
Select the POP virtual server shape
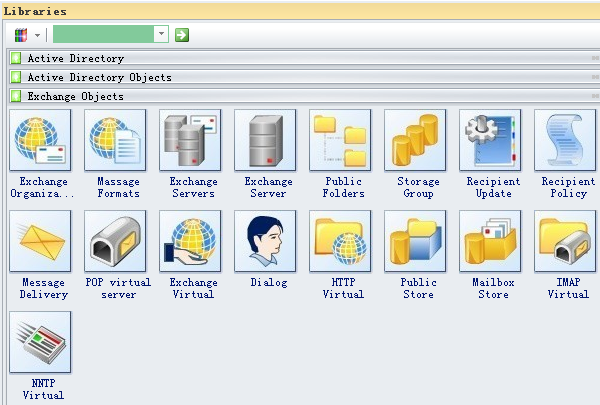[118, 241]
